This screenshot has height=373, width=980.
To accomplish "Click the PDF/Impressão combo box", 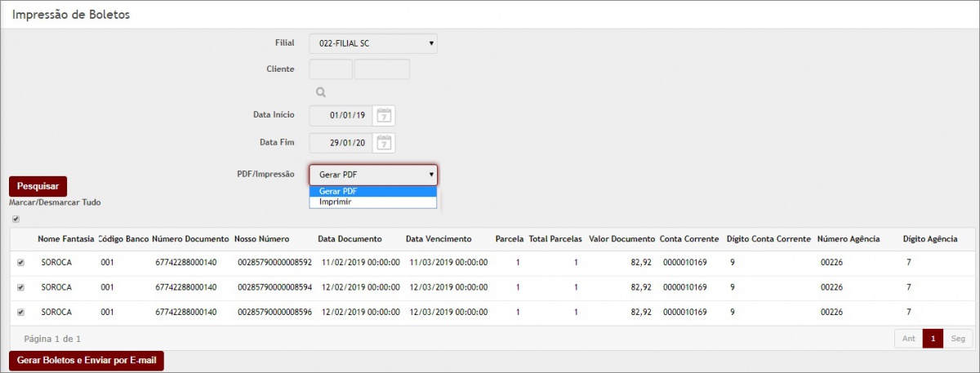I will tap(373, 175).
